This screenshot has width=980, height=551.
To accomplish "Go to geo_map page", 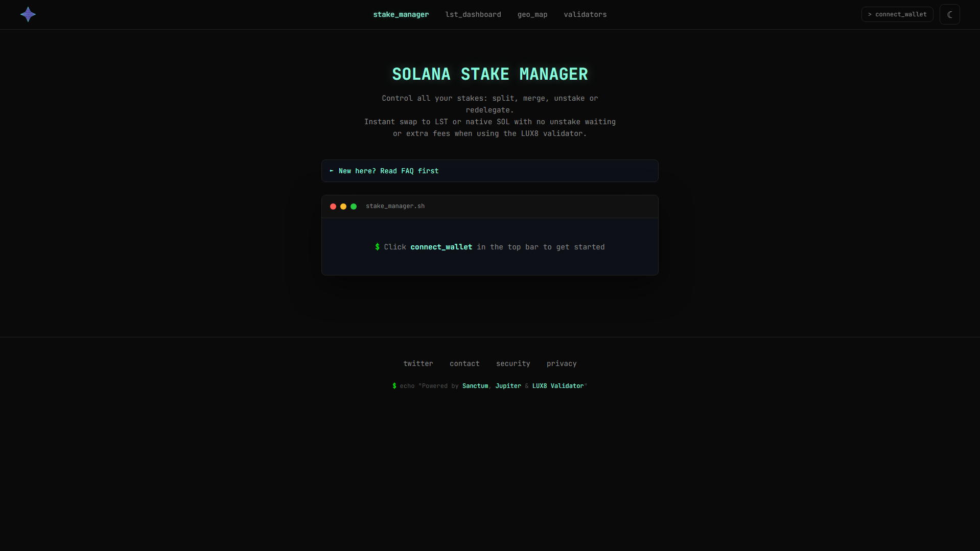I will [532, 14].
